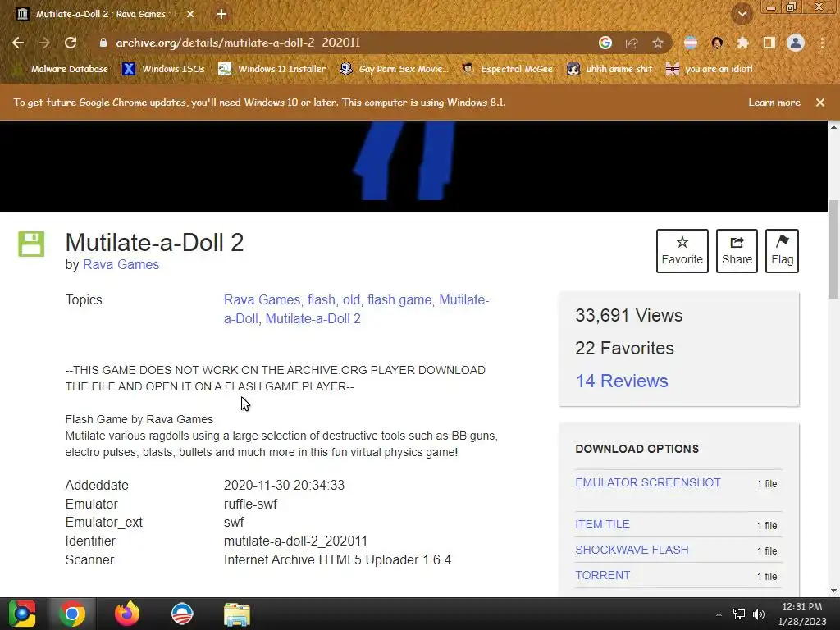
Task: Open EMULATOR SCREENSHOT download option
Action: (648, 482)
